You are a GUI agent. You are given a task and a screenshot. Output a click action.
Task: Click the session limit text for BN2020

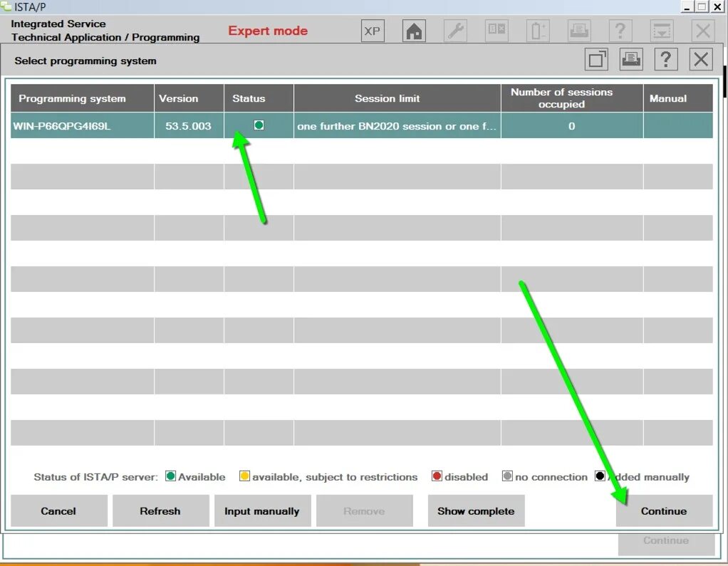[397, 126]
